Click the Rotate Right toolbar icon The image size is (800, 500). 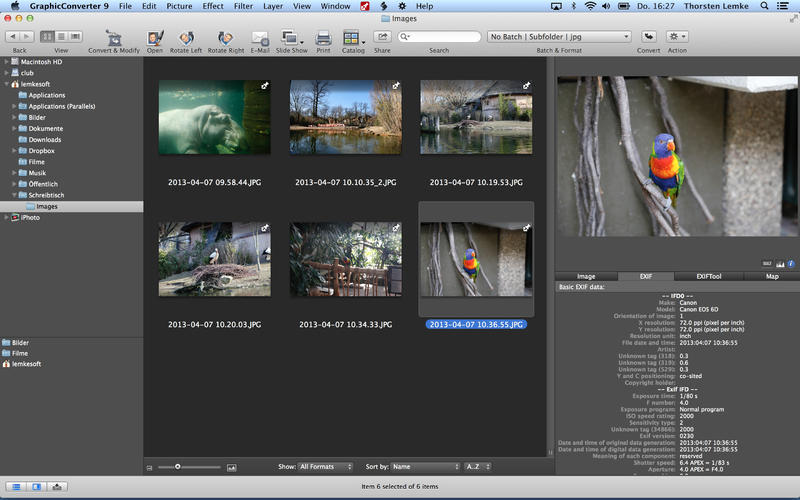click(x=225, y=37)
